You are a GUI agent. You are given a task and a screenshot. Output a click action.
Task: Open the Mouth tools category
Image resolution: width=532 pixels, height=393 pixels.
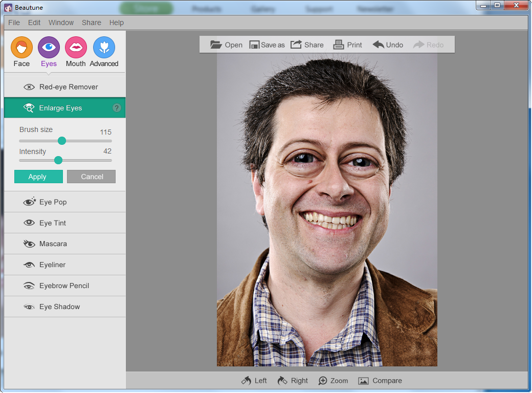click(76, 48)
